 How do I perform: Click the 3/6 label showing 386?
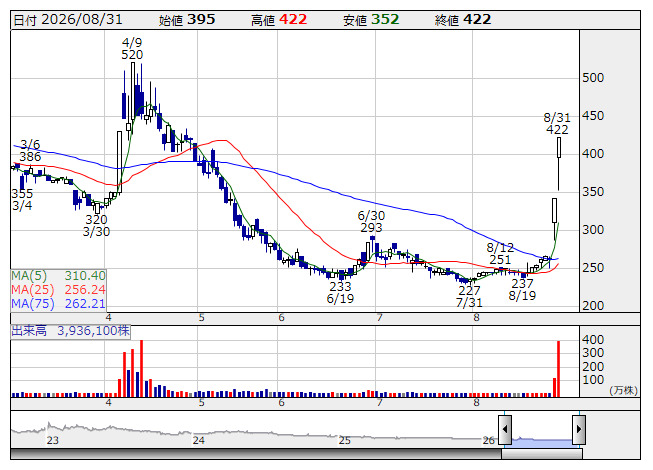pyautogui.click(x=30, y=151)
